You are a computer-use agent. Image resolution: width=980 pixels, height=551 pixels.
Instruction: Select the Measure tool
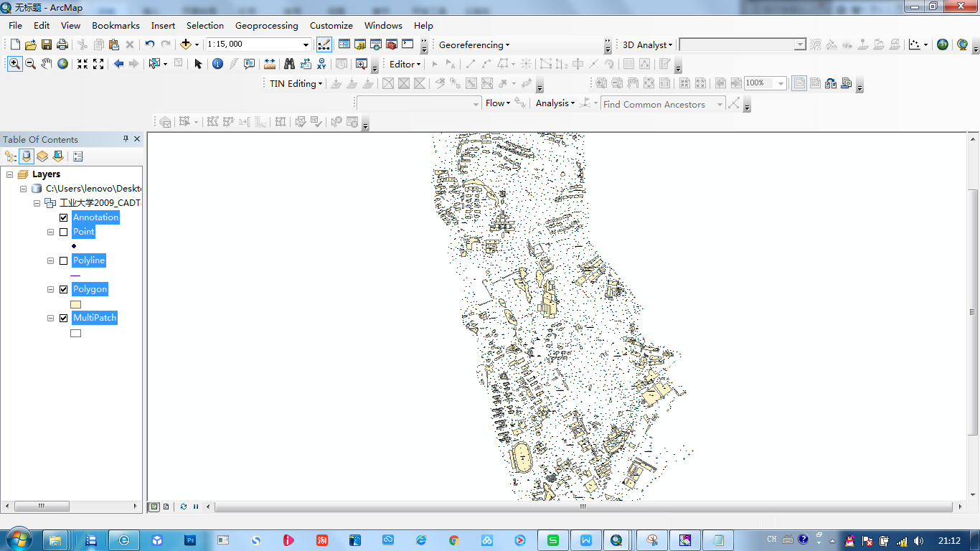click(270, 64)
